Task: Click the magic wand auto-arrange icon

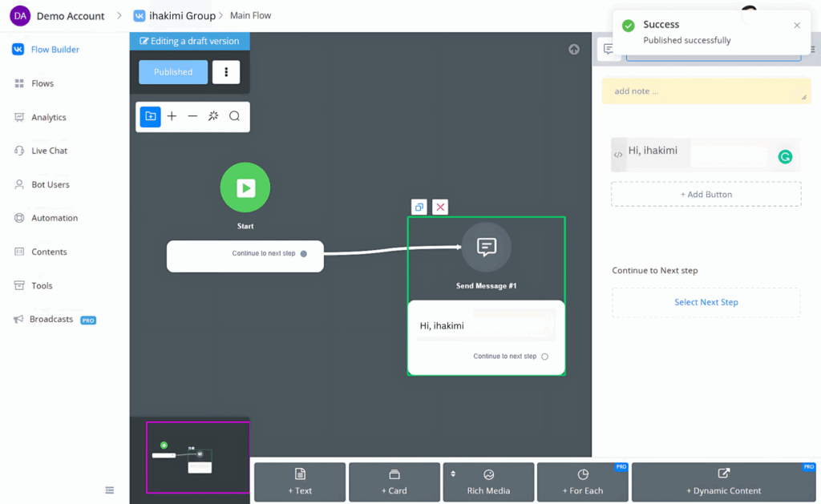Action: click(213, 116)
